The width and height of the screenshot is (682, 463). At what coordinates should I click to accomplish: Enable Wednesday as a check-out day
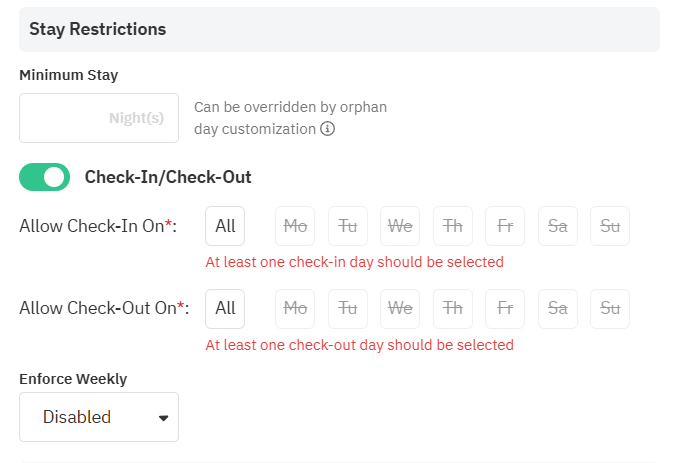(400, 308)
